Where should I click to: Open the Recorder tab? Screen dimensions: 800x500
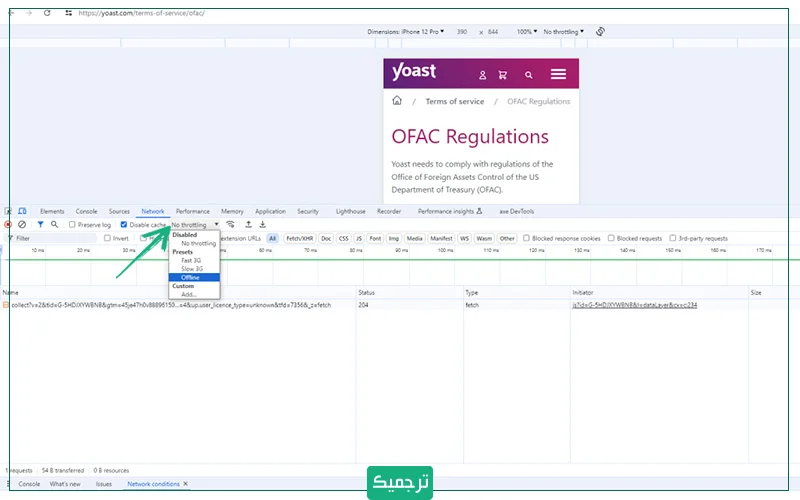tap(389, 211)
